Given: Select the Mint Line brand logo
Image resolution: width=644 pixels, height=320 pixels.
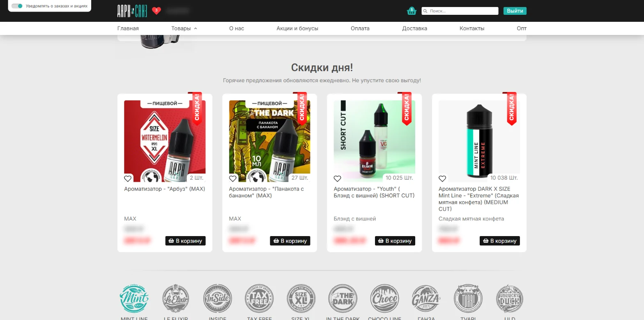Looking at the screenshot, I should tap(134, 299).
